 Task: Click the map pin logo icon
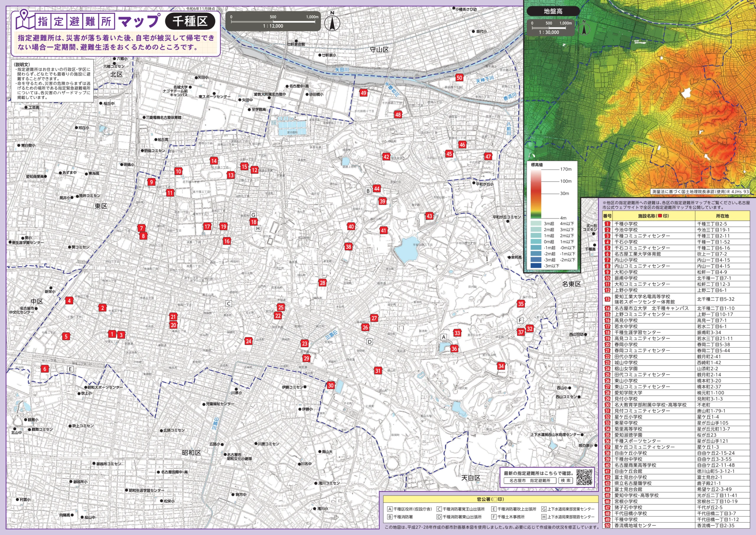coord(25,19)
